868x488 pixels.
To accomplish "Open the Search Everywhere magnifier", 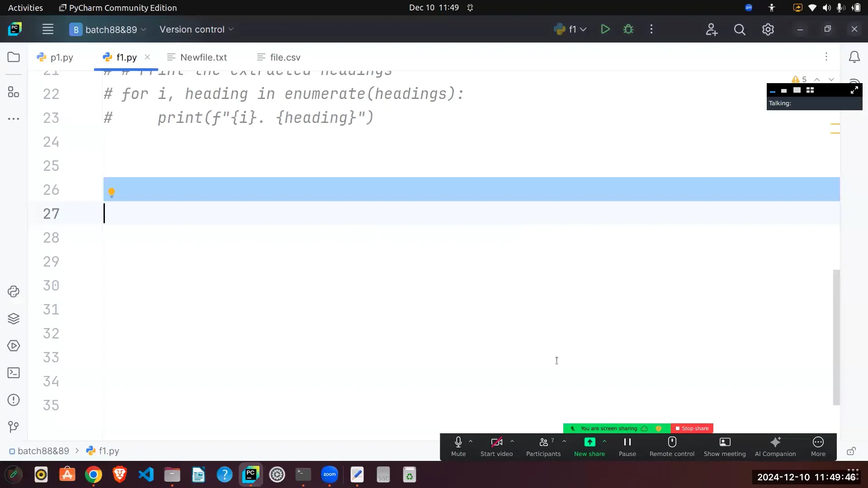I will click(x=740, y=29).
